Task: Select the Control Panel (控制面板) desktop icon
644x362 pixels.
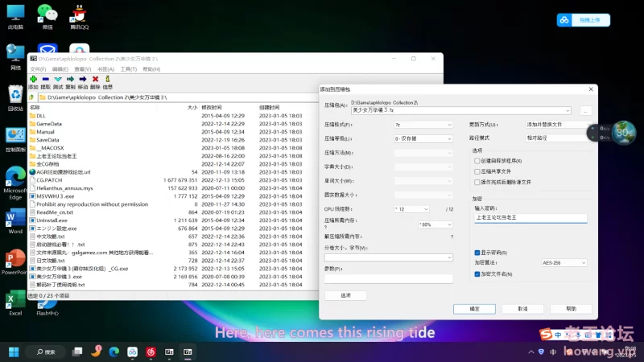Action: coord(15,139)
